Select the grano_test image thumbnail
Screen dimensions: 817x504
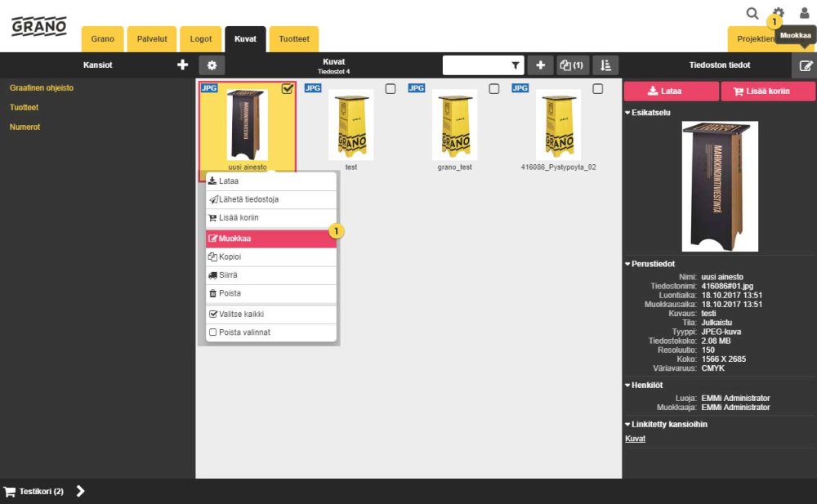point(455,124)
